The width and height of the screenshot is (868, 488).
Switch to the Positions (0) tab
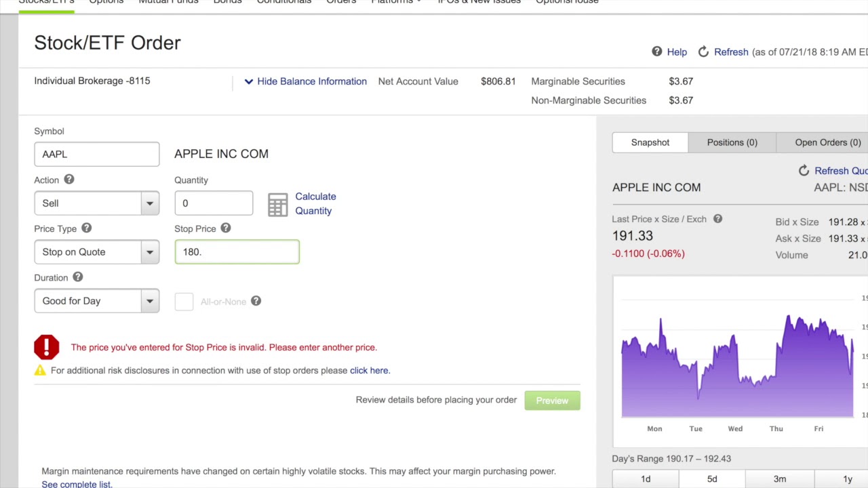point(732,142)
